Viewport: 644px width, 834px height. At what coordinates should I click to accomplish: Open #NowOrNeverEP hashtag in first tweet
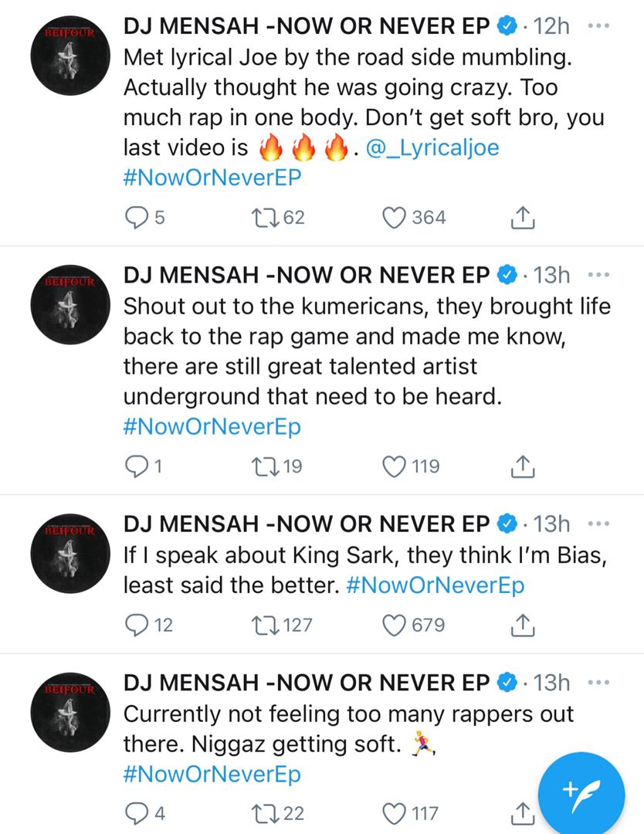pos(212,177)
